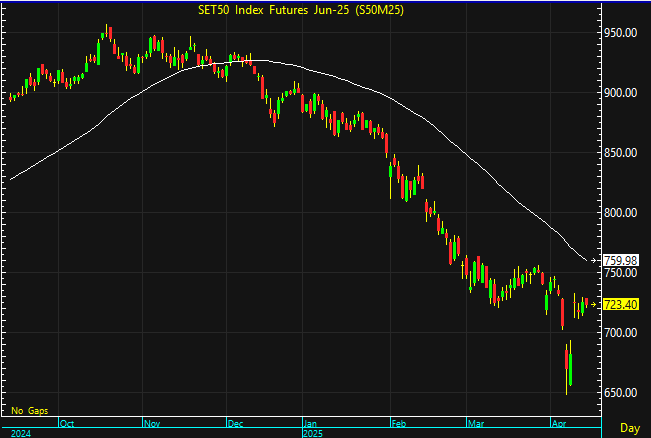Select the 759.98 moving average value label
The width and height of the screenshot is (651, 438).
(x=620, y=260)
